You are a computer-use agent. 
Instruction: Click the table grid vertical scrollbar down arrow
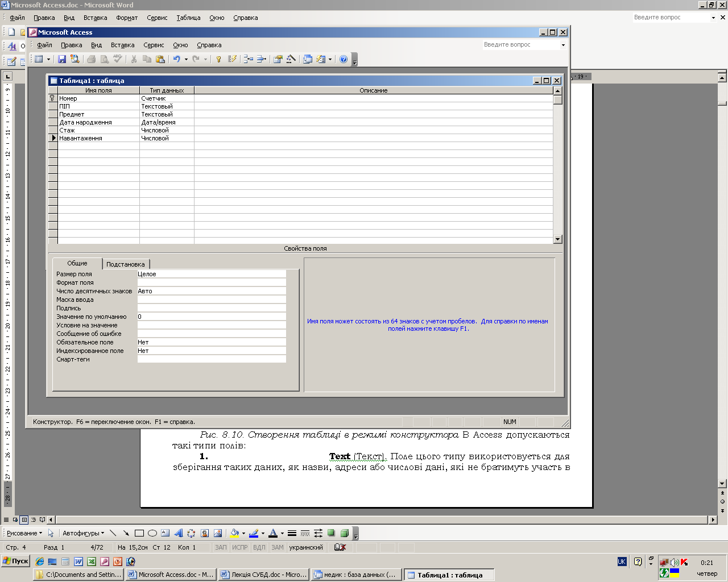click(x=557, y=239)
